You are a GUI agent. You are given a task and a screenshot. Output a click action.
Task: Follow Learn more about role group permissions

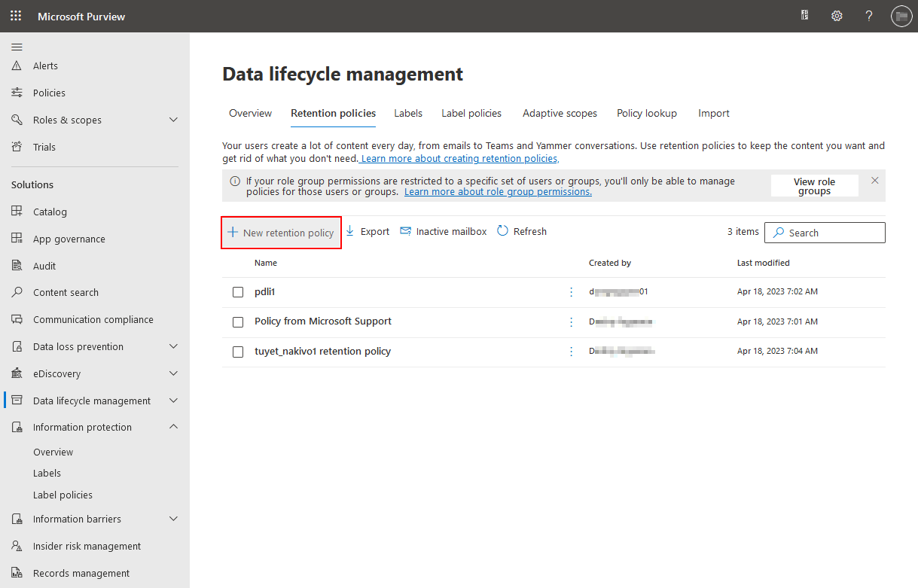click(x=498, y=192)
